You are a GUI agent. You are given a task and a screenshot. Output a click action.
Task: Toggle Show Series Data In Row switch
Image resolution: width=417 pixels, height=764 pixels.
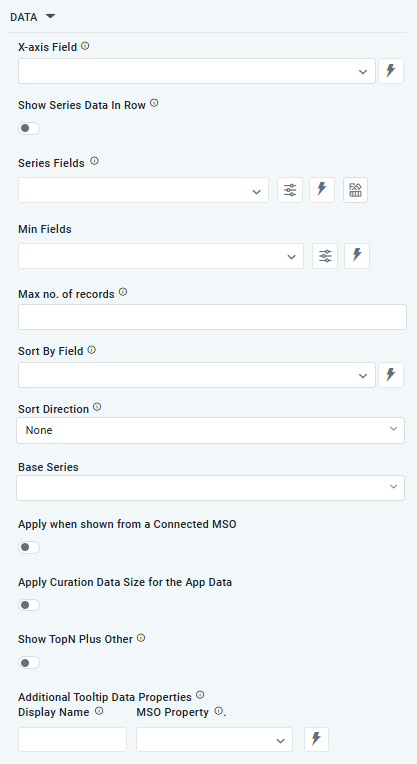coord(29,129)
